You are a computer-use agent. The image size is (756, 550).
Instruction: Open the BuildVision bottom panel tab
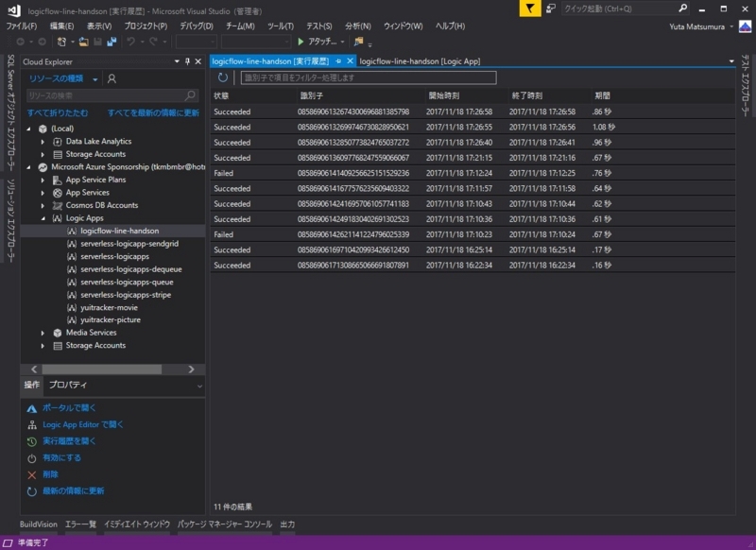[x=39, y=524]
